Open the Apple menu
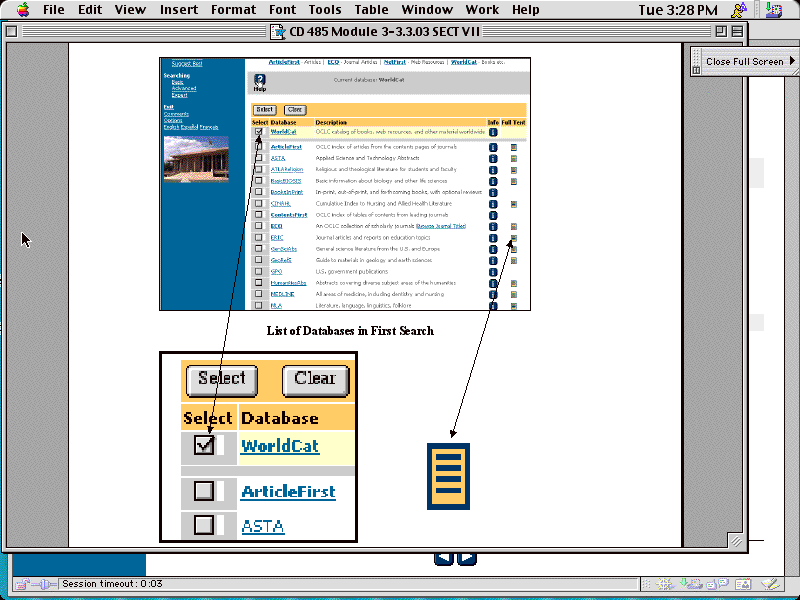Image resolution: width=800 pixels, height=600 pixels. point(23,9)
